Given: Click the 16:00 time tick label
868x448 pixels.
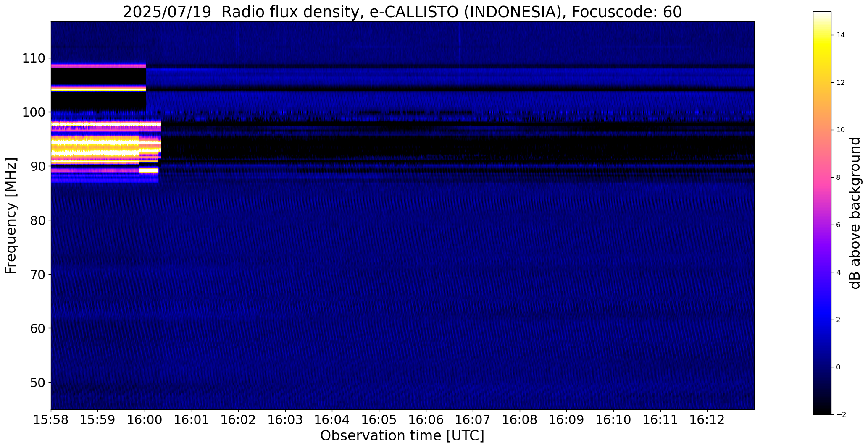Looking at the screenshot, I should point(145,420).
